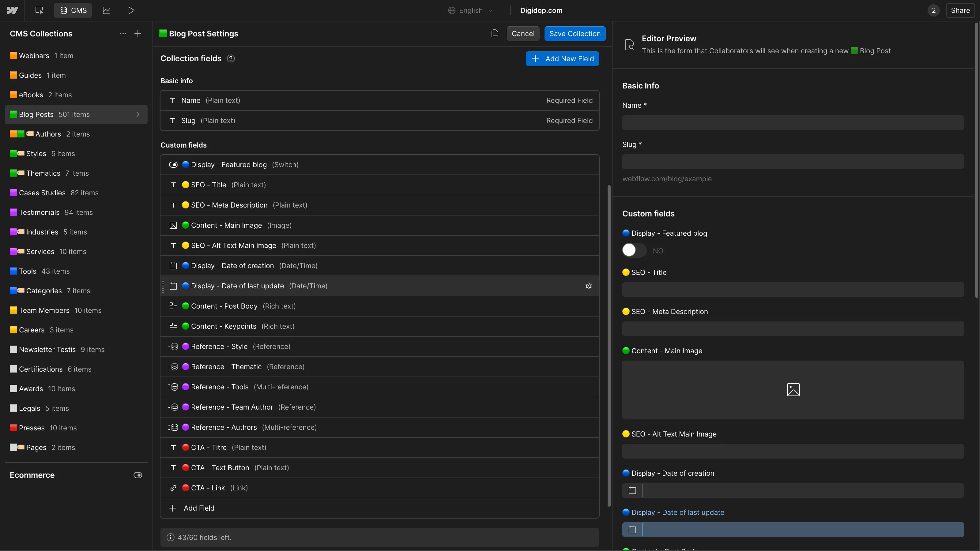Click the SEO - Title input in preview

pyautogui.click(x=793, y=290)
